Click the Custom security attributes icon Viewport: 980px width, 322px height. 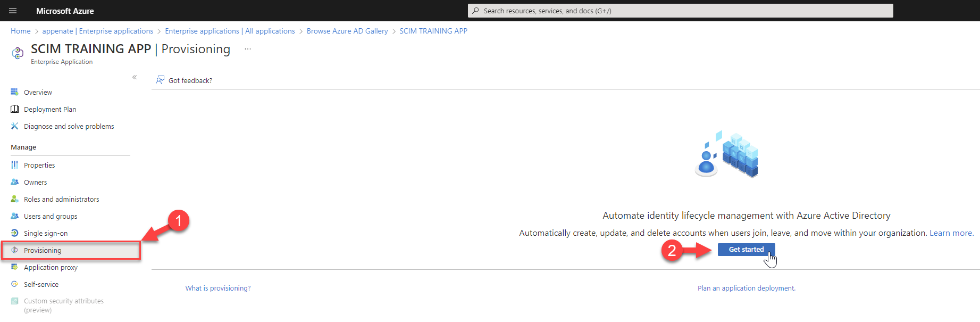(x=14, y=301)
